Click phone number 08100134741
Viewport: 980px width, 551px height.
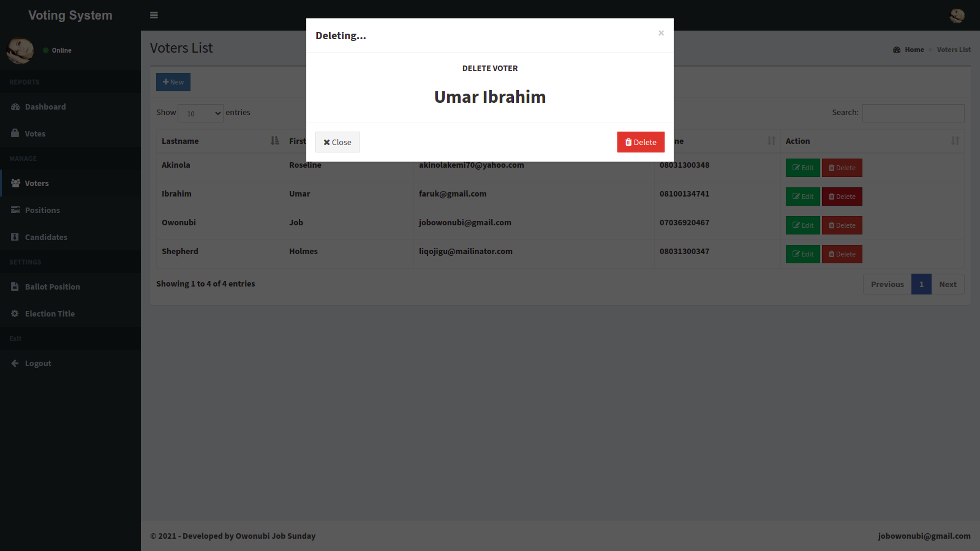(x=684, y=193)
